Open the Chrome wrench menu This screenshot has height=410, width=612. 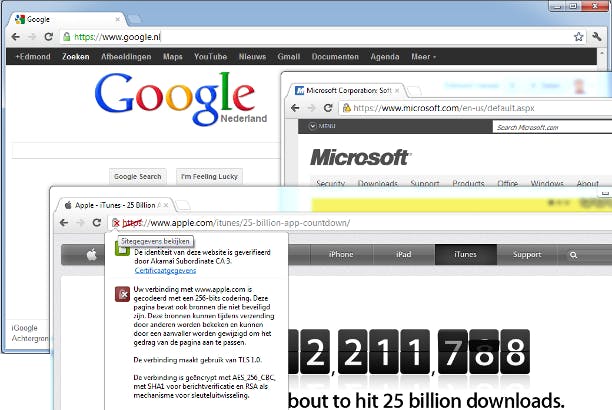coord(596,37)
